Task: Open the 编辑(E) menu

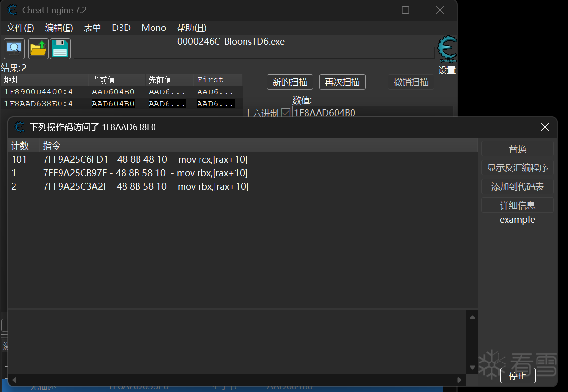Action: (x=59, y=28)
